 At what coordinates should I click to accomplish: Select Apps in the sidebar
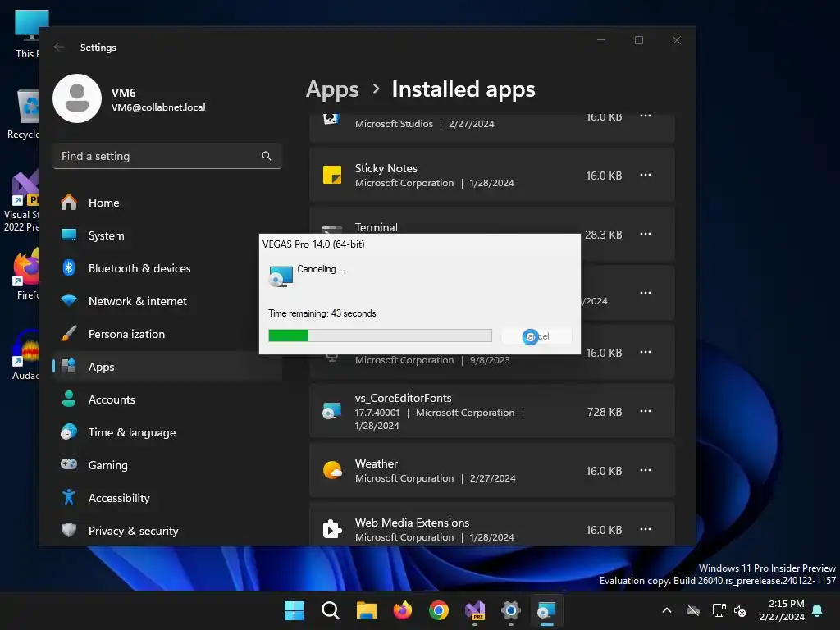(x=167, y=367)
